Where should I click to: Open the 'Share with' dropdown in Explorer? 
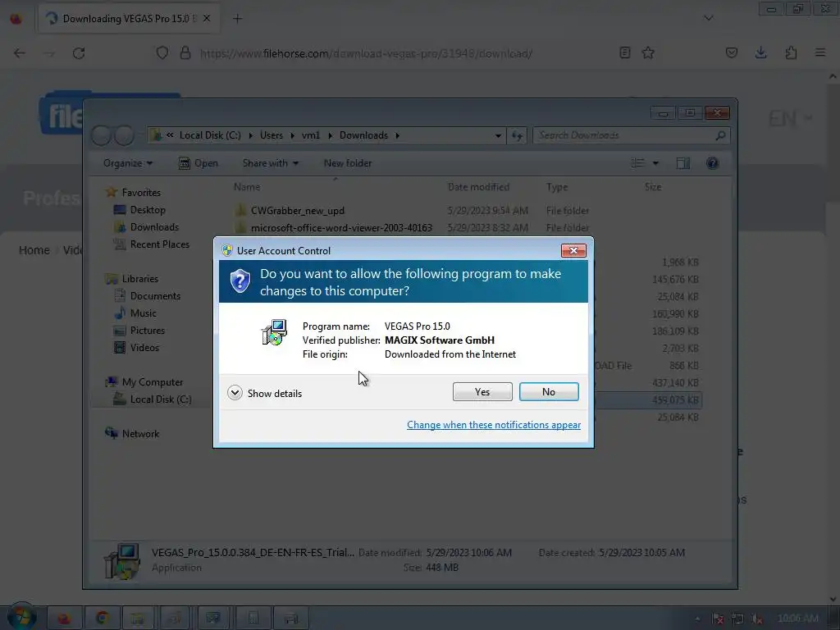coord(271,163)
